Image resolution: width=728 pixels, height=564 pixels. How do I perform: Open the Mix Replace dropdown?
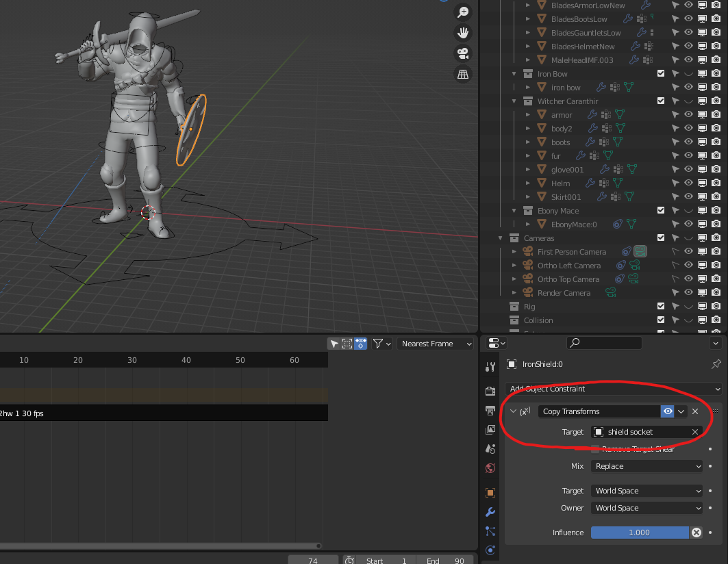pos(647,466)
